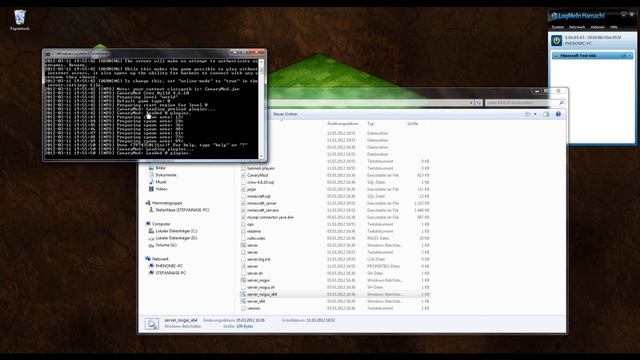This screenshot has height=360, width=640.
Task: Select the Minecraft-Test network in Hamachi
Action: click(592, 56)
